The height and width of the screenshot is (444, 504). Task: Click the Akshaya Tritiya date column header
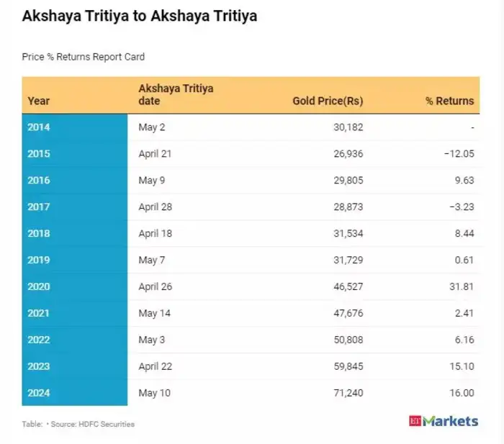click(x=176, y=94)
